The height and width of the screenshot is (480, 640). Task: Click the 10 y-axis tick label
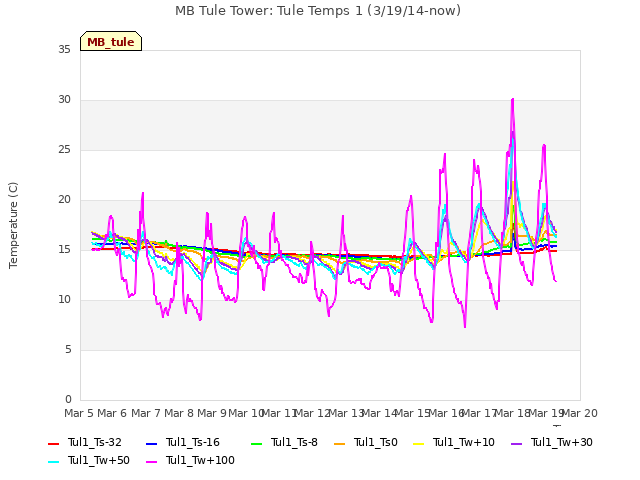pos(64,300)
